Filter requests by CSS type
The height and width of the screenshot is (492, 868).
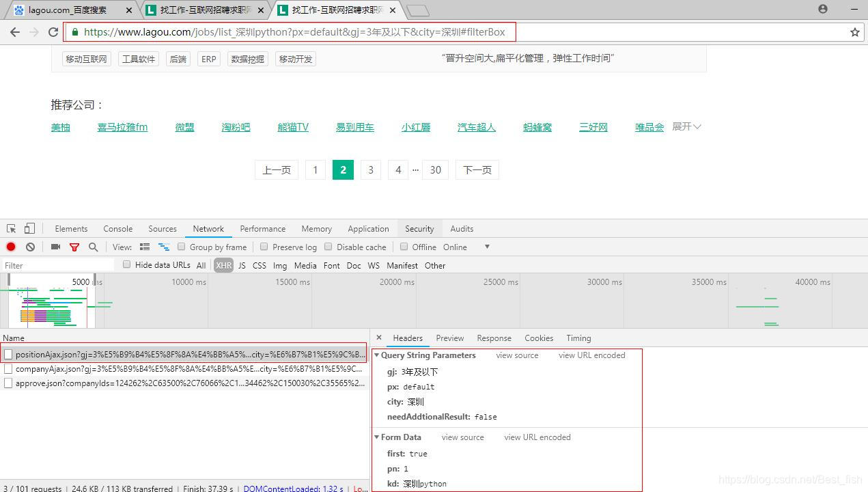[x=260, y=265]
